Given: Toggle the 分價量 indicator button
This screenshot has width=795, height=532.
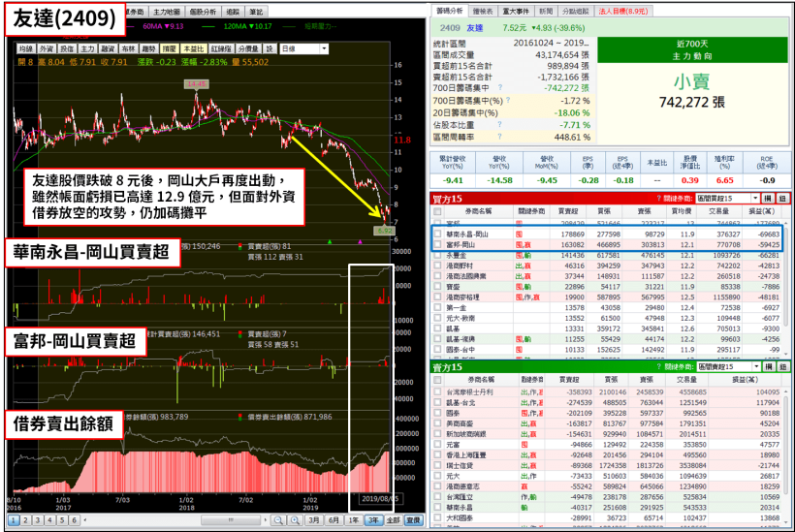Looking at the screenshot, I should coord(248,48).
